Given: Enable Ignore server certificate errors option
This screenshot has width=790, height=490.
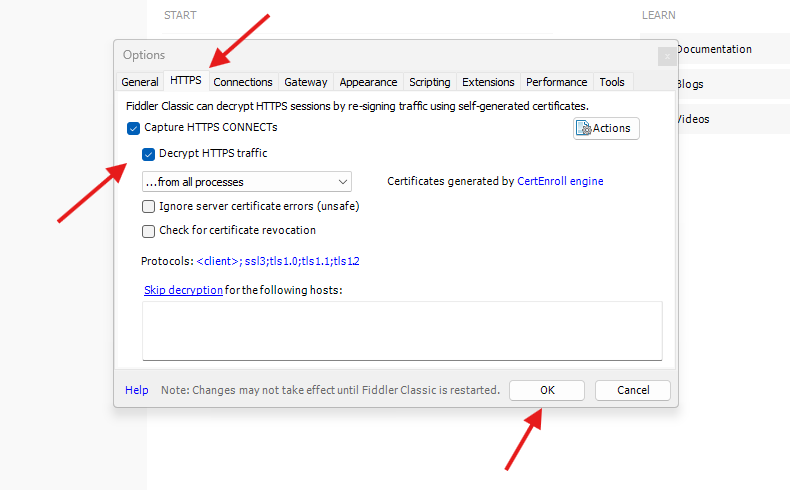Looking at the screenshot, I should point(149,207).
